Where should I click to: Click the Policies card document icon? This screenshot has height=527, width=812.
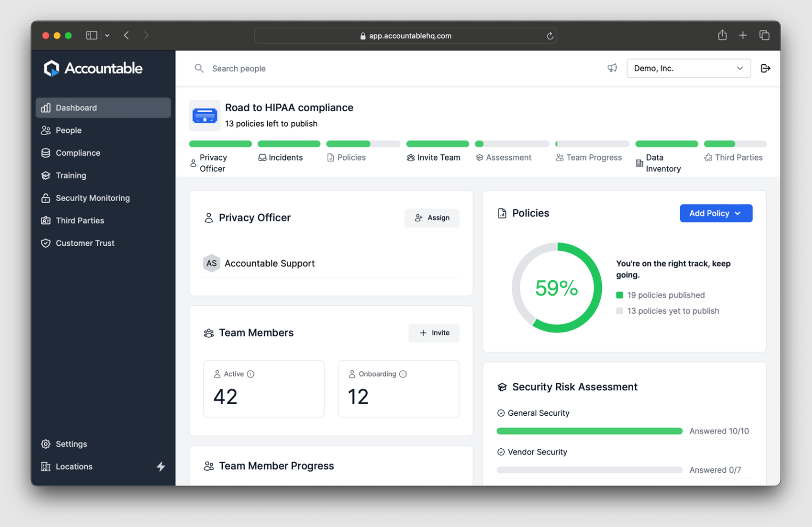[x=502, y=213]
